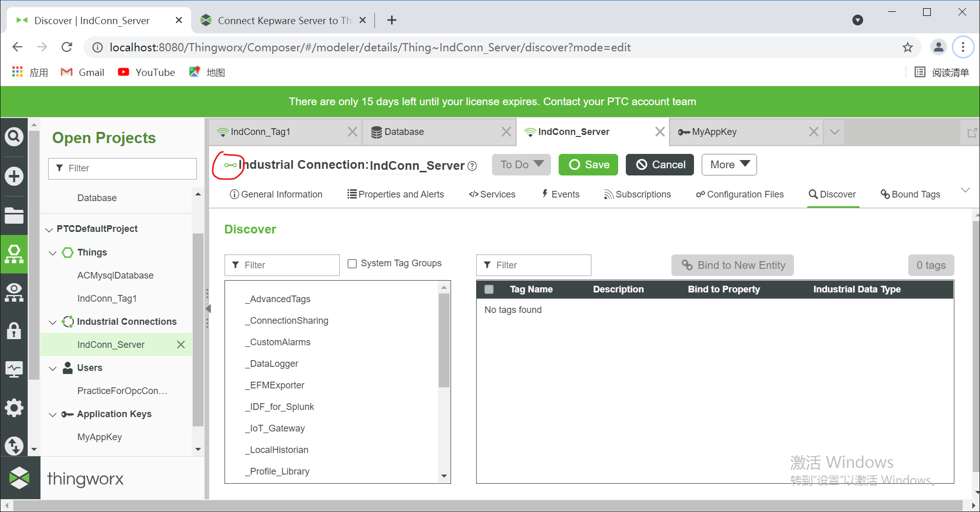Image resolution: width=980 pixels, height=512 pixels.
Task: Open the Properties and Alerts tab
Action: [395, 194]
